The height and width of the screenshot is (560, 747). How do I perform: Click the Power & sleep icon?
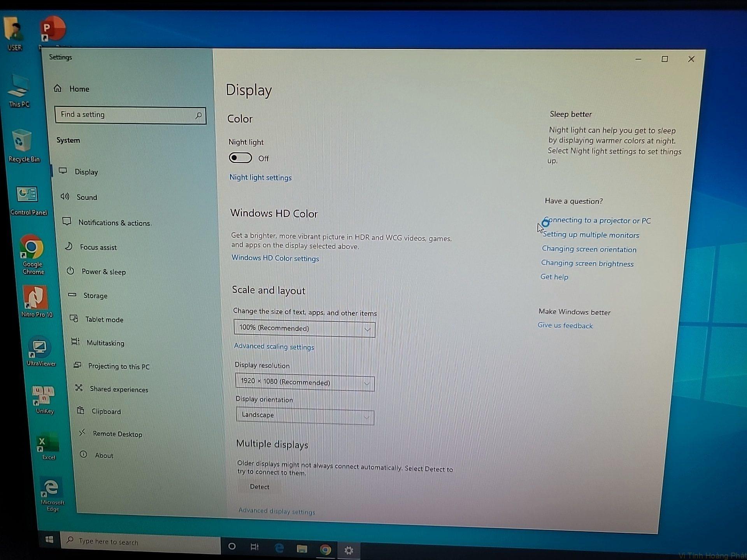70,271
